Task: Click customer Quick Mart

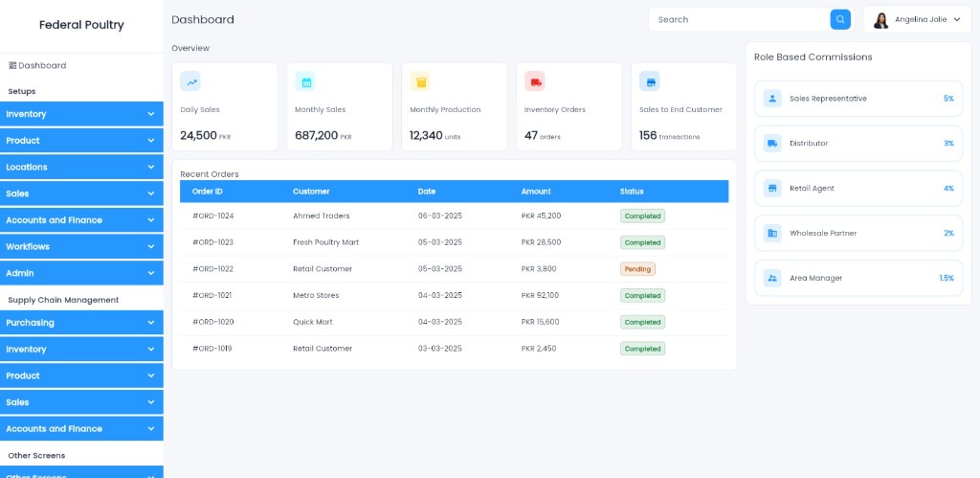Action: click(x=313, y=322)
